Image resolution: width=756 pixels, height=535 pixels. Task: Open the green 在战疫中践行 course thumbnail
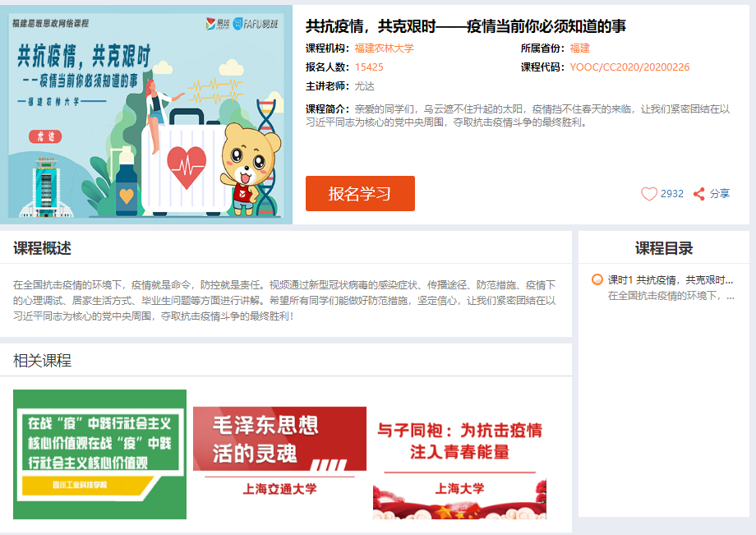99,454
